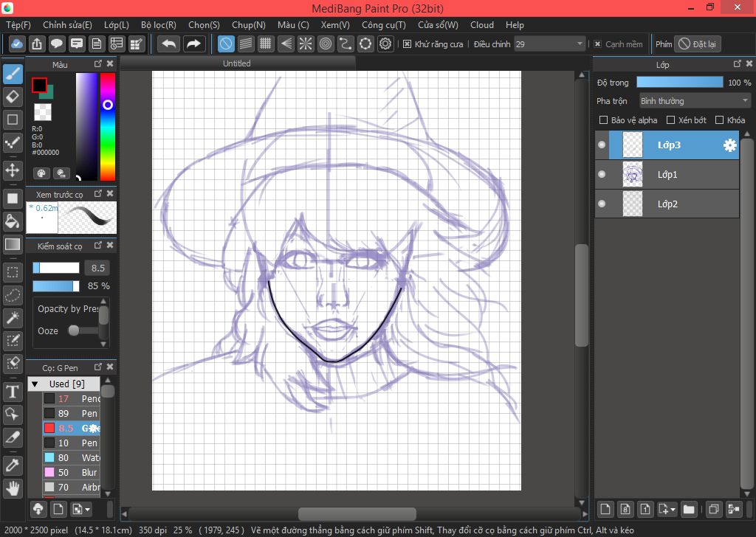
Task: Open the Công cụ(T) menu
Action: point(383,24)
